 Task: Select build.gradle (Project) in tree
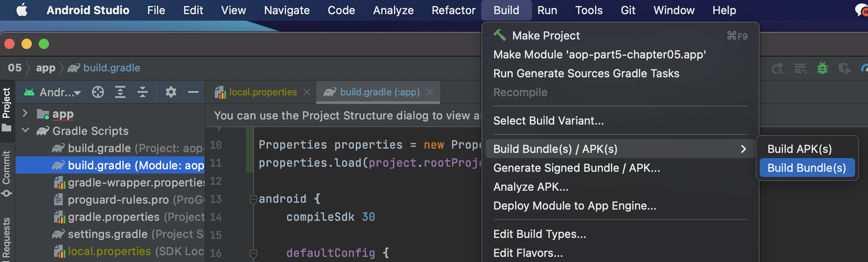110,148
